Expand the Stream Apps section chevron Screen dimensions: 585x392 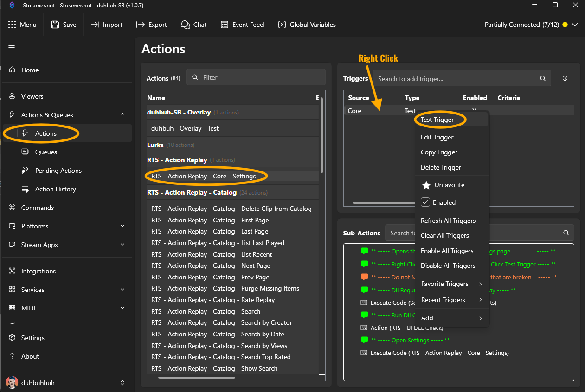point(122,245)
